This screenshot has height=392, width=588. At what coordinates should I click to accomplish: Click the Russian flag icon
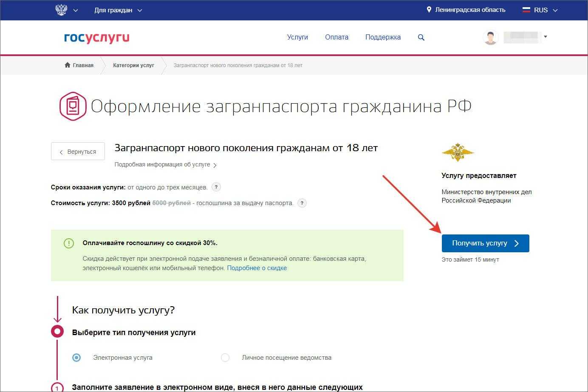click(526, 10)
